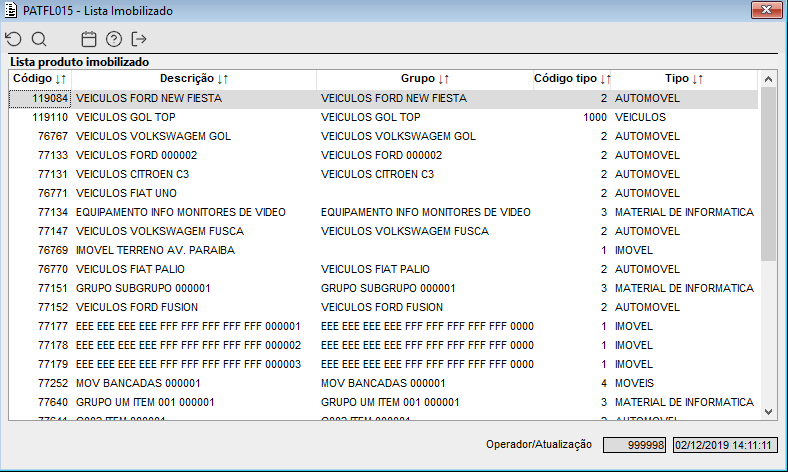The image size is (788, 472).
Task: Exit using the door-arrow toolbar icon
Action: 139,39
